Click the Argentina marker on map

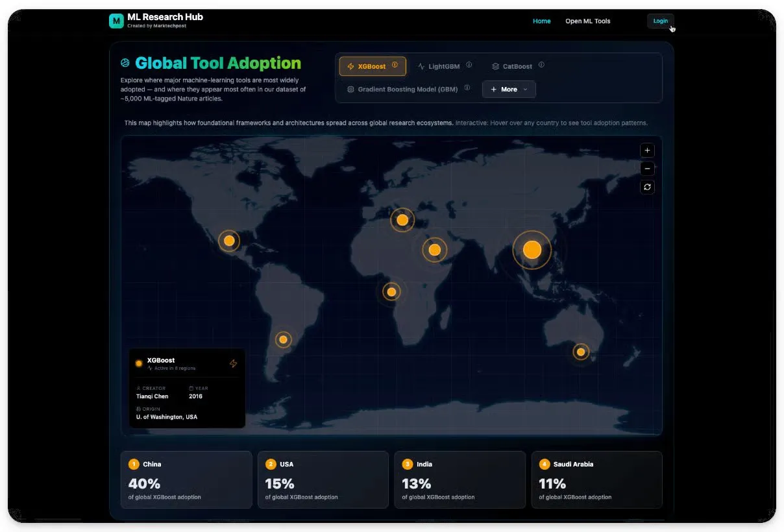[x=283, y=339]
